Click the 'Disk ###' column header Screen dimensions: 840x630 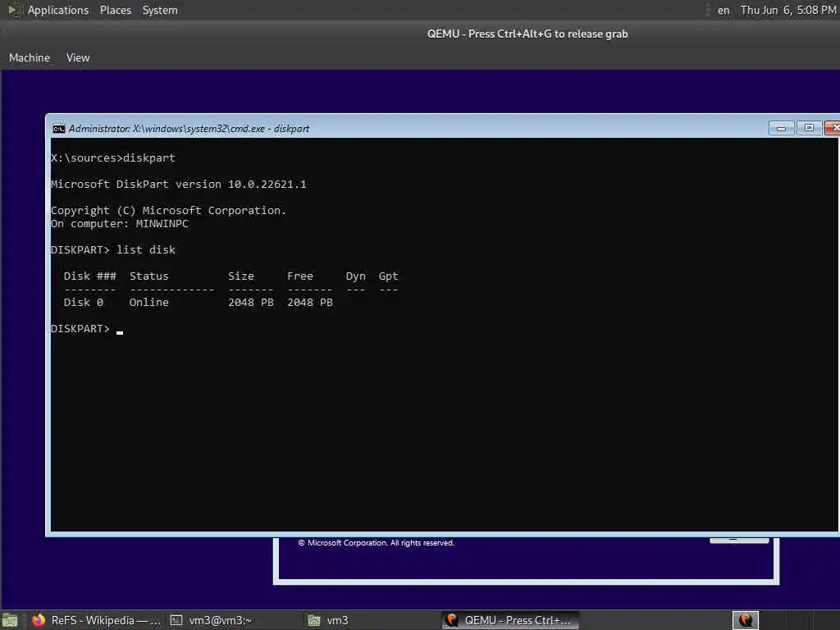90,276
